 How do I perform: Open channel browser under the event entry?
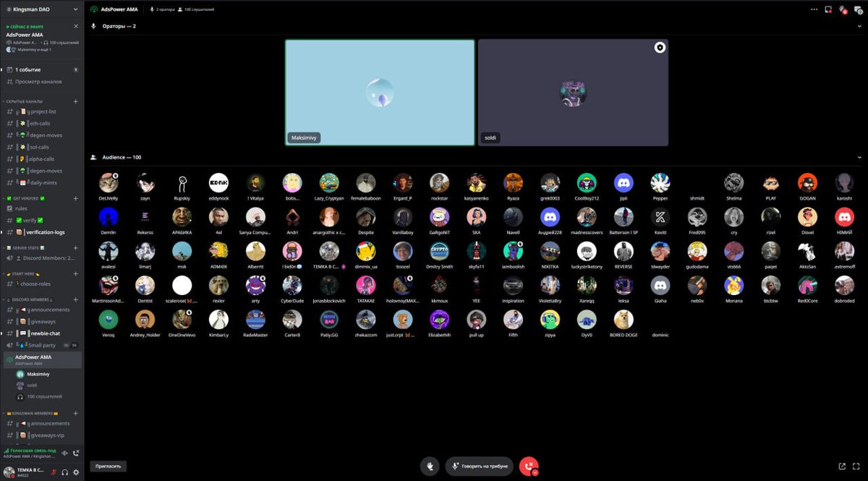point(42,82)
